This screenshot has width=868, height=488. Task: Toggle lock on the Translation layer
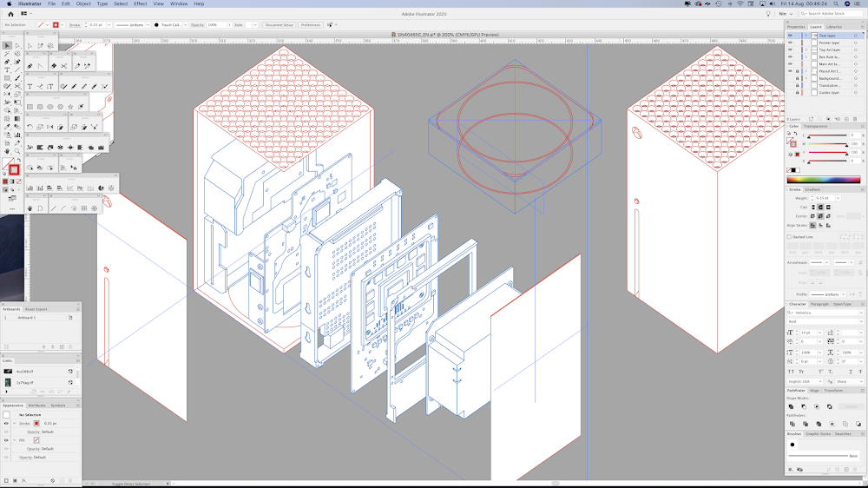(797, 85)
